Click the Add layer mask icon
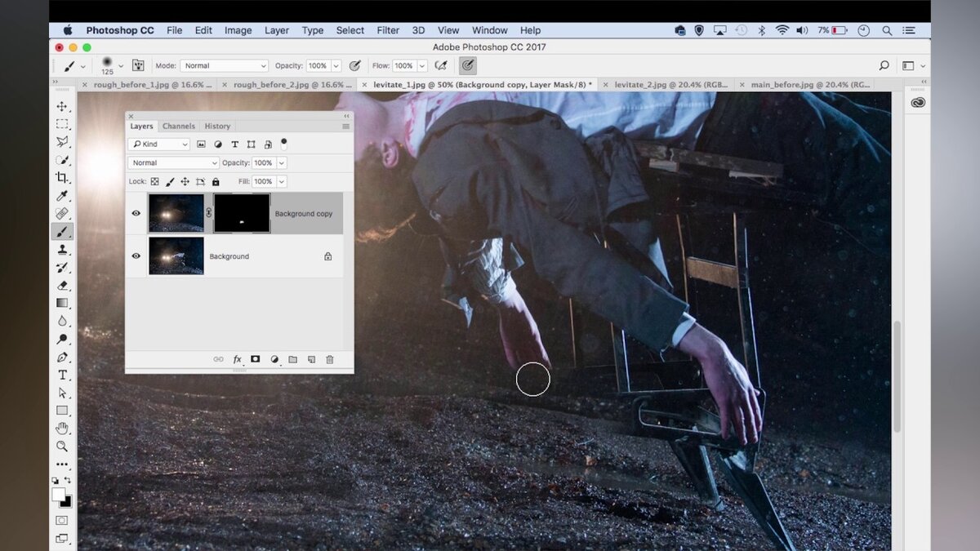 256,359
